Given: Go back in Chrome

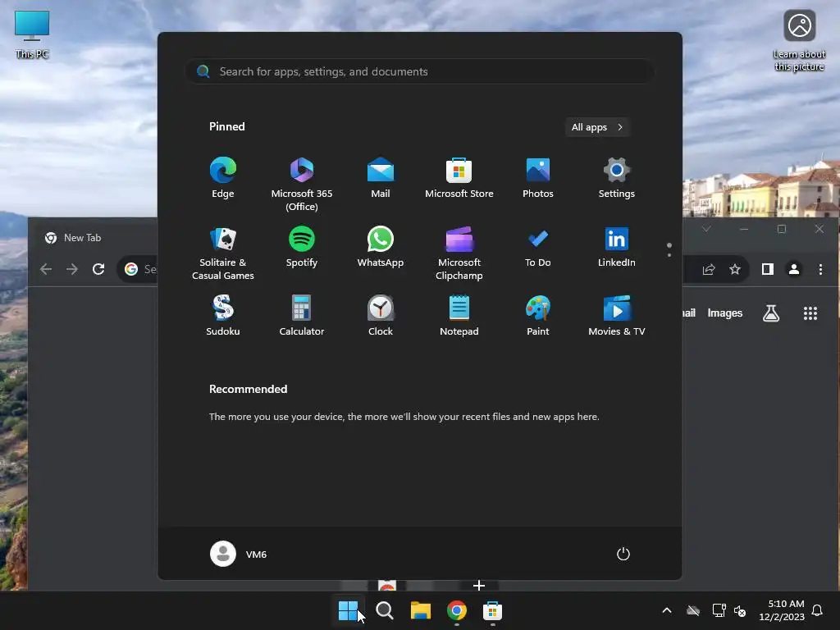Looking at the screenshot, I should click(x=46, y=269).
